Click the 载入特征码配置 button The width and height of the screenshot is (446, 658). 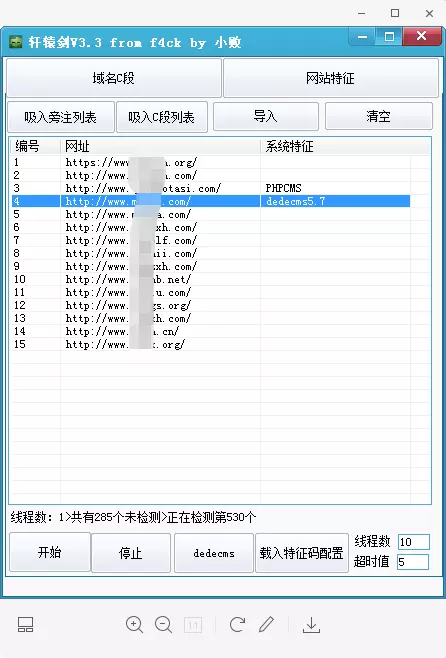[x=302, y=553]
